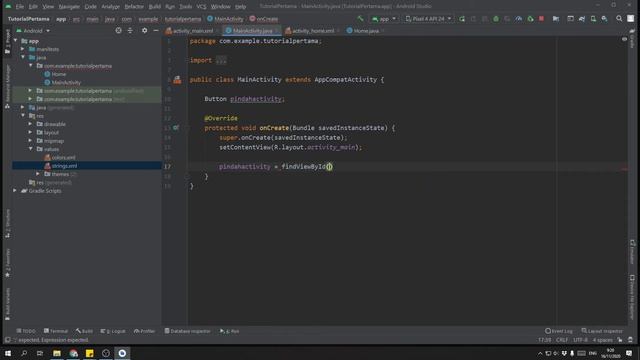Image resolution: width=640 pixels, height=360 pixels.
Task: Toggle the Structure side tab
Action: 7,223
